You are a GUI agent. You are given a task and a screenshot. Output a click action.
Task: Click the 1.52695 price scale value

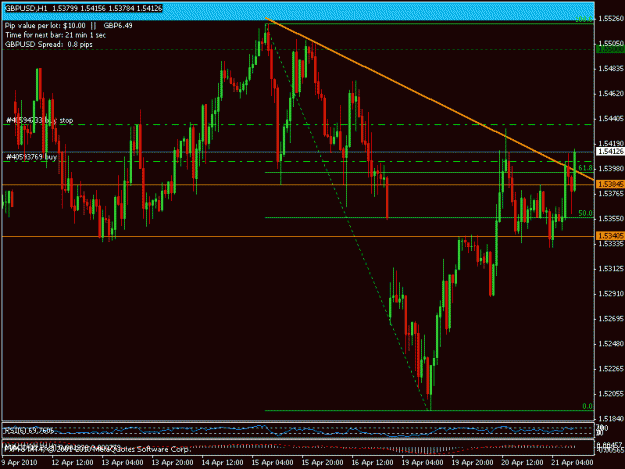pos(611,319)
